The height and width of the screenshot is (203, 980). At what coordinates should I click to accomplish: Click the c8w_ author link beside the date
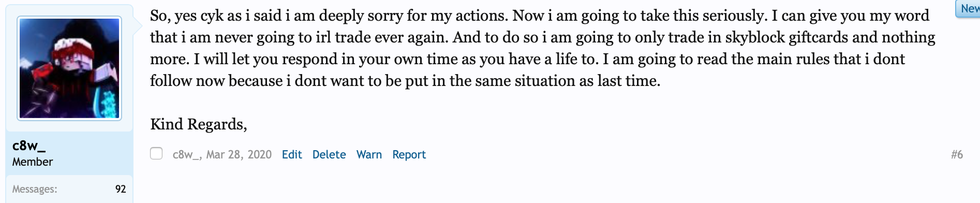186,154
